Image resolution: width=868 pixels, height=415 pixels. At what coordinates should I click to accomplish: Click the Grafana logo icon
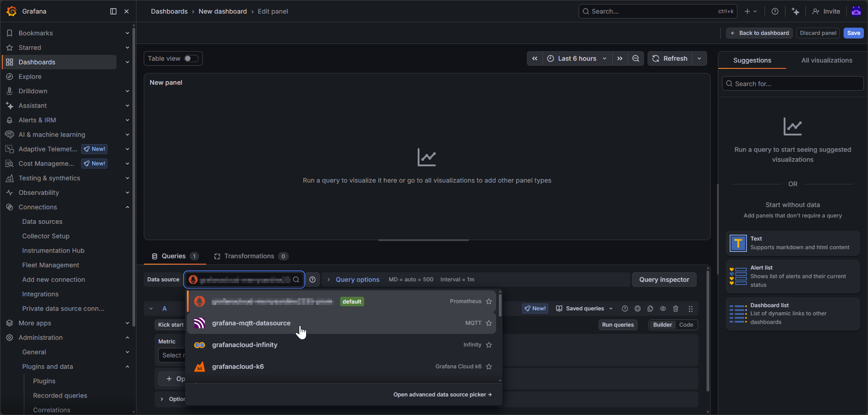[12, 11]
